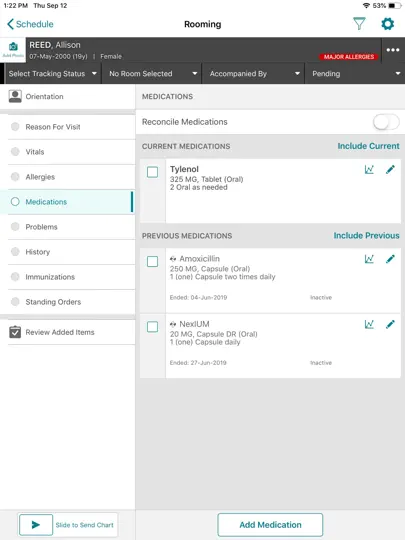Screen dimensions: 405x540
Task: Tap the Add Medication button
Action: pos(270,525)
